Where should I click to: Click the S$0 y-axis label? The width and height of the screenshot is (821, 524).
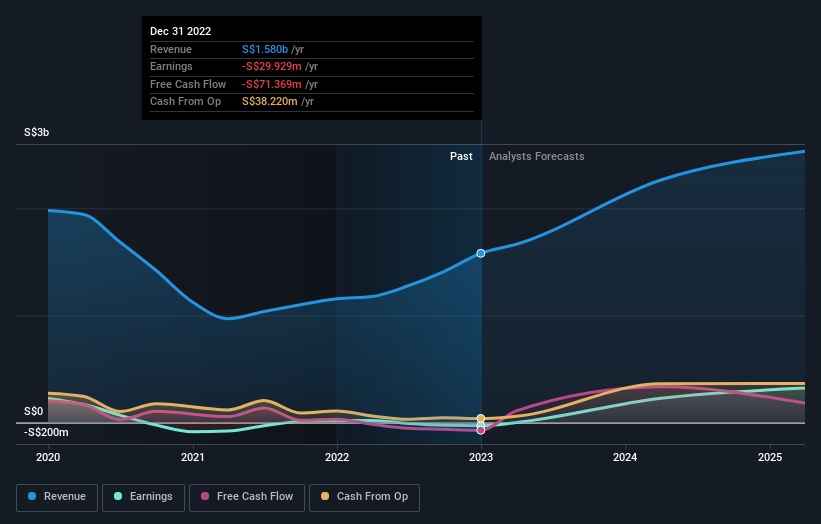(34, 411)
